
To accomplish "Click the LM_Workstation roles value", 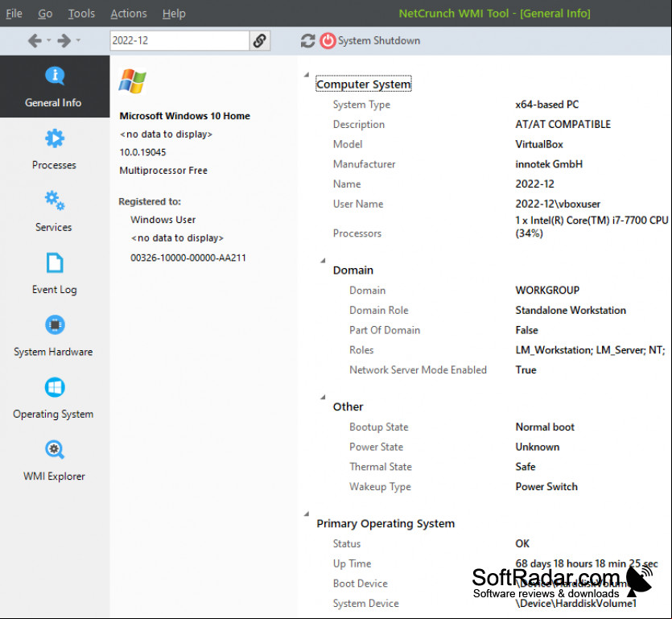I will [590, 350].
